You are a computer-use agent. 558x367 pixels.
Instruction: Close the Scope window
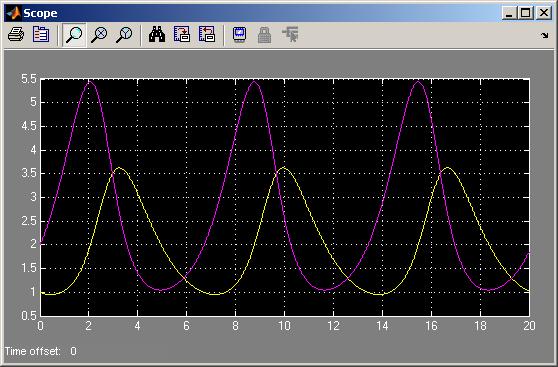point(543,13)
